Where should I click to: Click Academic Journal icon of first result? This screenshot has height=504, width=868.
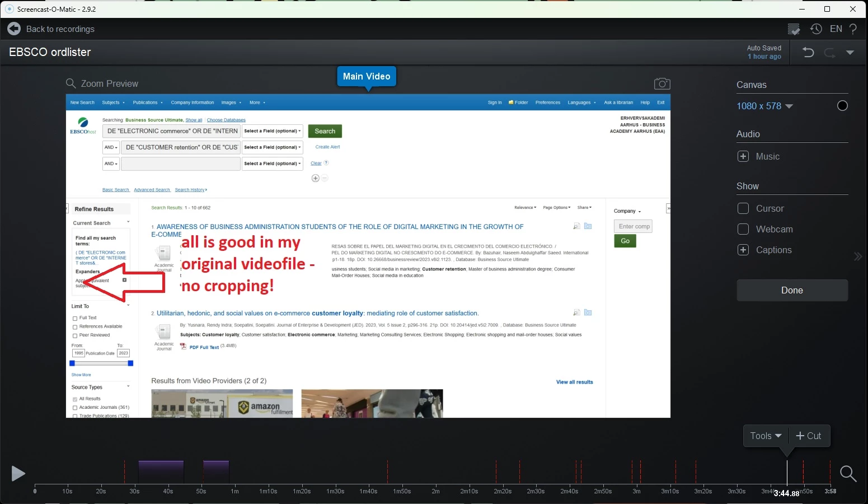click(164, 253)
